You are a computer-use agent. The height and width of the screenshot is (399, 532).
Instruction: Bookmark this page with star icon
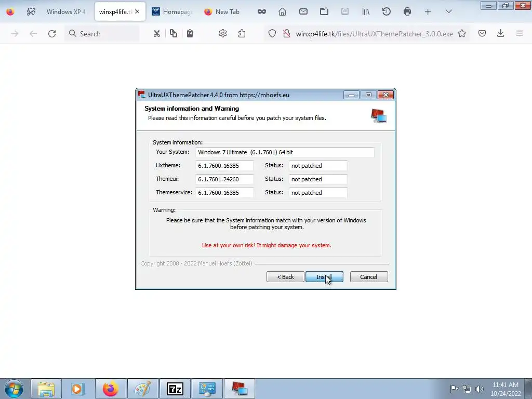(462, 33)
